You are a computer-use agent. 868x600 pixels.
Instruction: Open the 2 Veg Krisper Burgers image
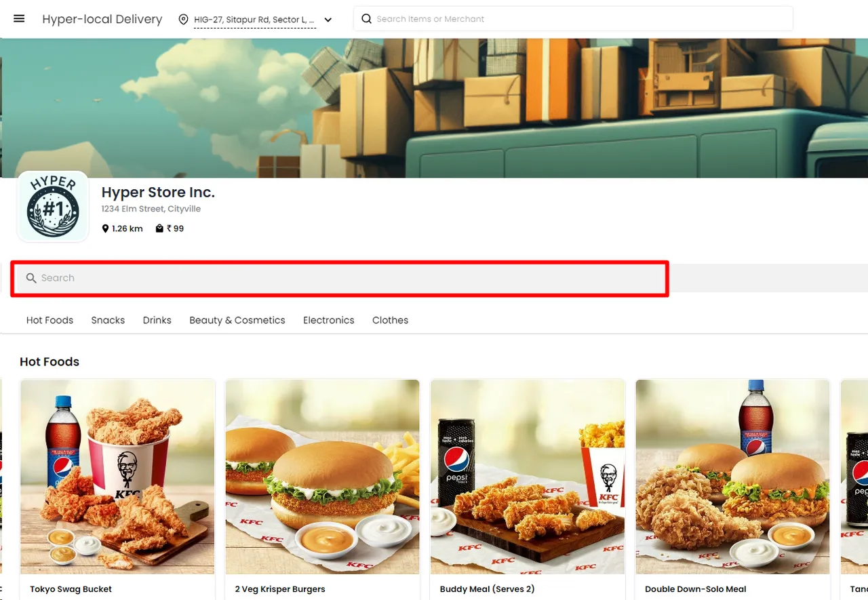click(x=323, y=477)
